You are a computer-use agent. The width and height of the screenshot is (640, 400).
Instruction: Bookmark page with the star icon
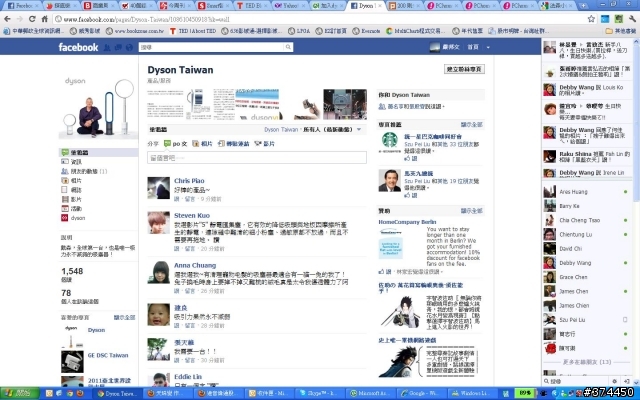591,19
